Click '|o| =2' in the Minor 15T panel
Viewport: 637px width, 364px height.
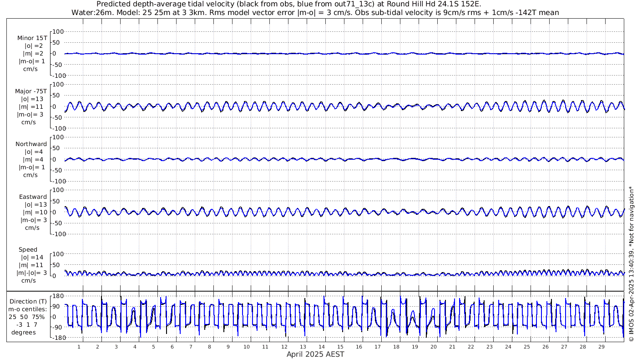[x=34, y=46]
